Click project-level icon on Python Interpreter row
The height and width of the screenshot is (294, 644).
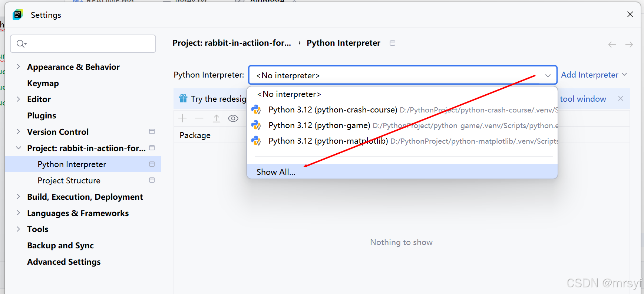tap(152, 164)
